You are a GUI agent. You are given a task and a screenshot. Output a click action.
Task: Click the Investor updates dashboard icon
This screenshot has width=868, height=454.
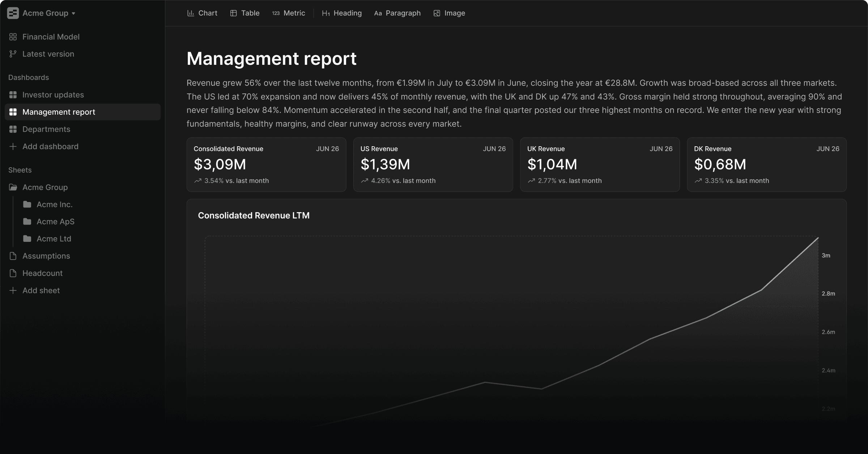click(13, 95)
